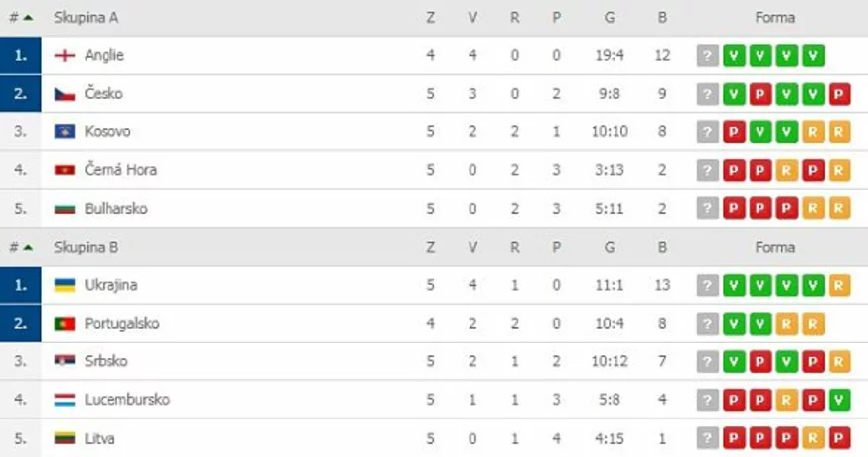This screenshot has width=868, height=457.
Task: Click the Lithuania flag icon
Action: (65, 438)
